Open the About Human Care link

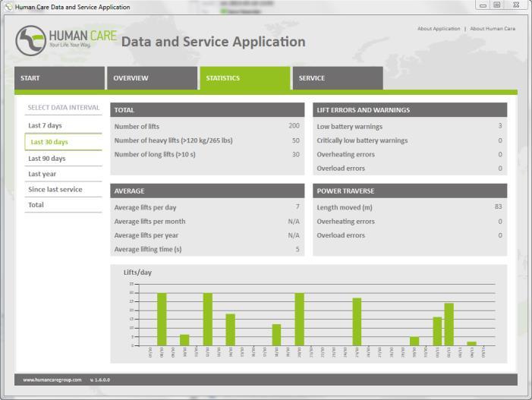click(493, 29)
